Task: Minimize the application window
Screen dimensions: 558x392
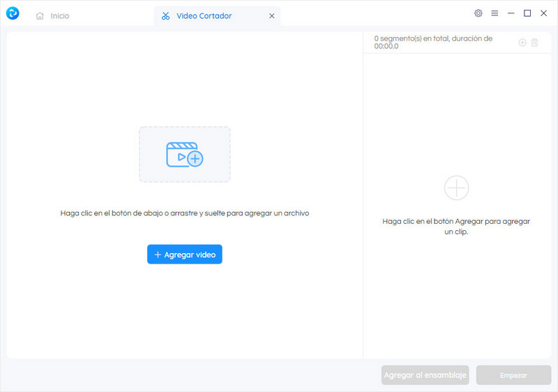Action: 511,13
